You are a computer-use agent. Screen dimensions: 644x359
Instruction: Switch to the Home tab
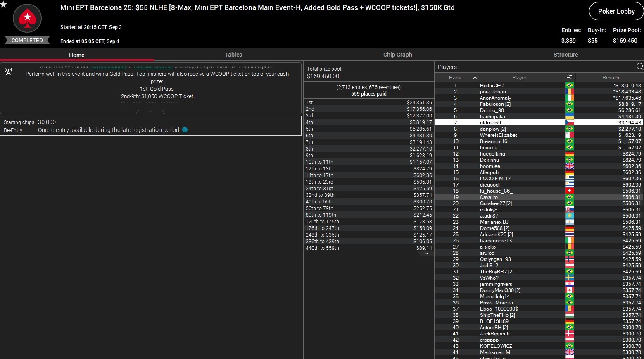(77, 55)
